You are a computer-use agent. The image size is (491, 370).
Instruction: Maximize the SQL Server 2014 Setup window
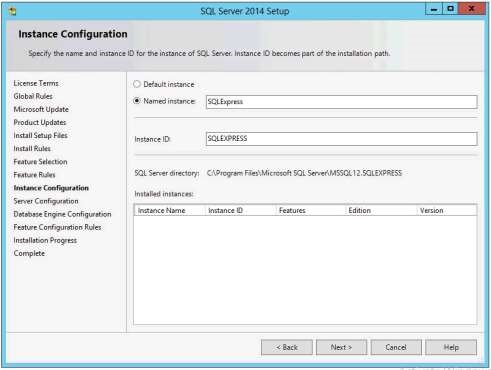coord(450,9)
